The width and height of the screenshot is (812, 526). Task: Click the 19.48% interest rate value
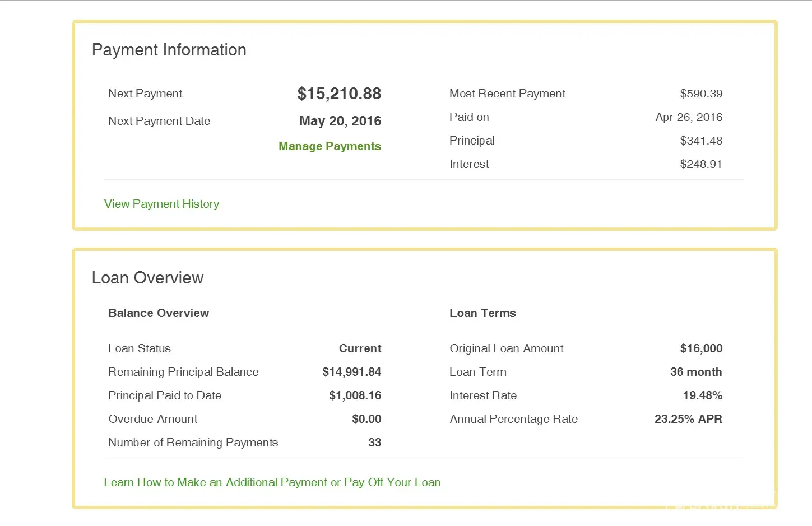click(702, 395)
